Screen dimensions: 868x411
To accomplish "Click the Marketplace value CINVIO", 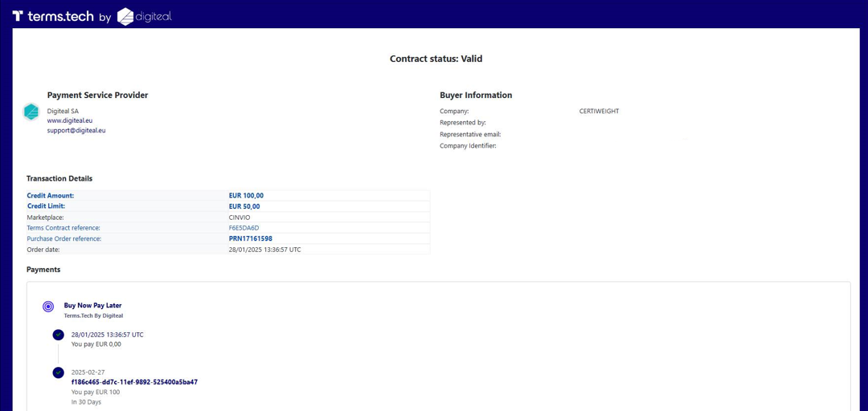I will pos(240,218).
